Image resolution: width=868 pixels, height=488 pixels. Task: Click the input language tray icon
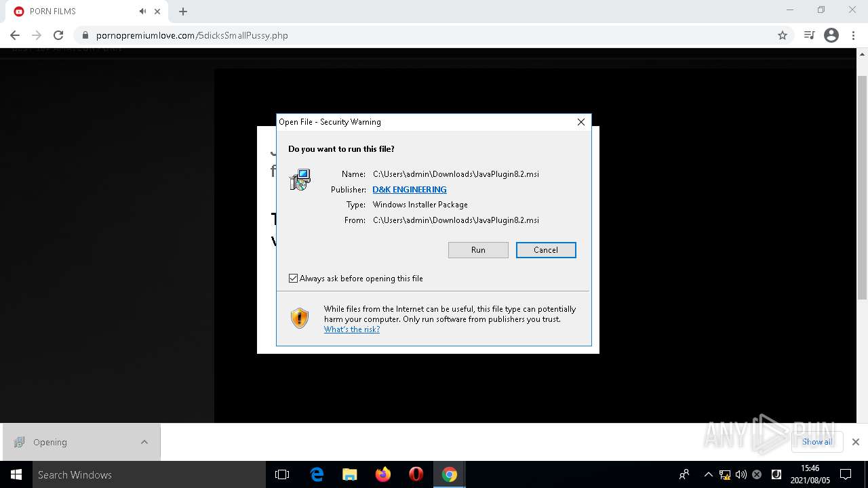click(776, 474)
